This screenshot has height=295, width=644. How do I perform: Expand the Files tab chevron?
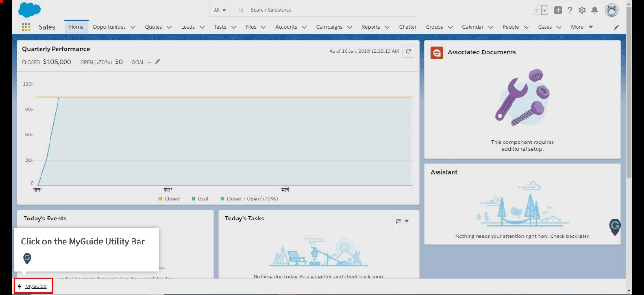point(263,27)
